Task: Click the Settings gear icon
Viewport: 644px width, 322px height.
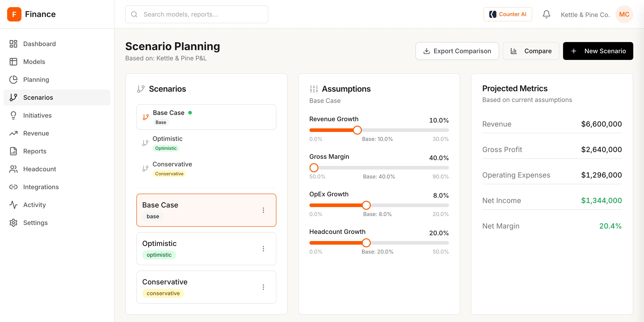Action: [13, 223]
